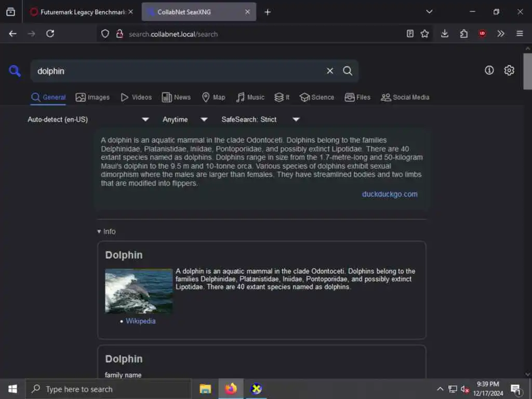The image size is (532, 399).
Task: Close the CollabNet SearXNG tab
Action: pos(247,12)
